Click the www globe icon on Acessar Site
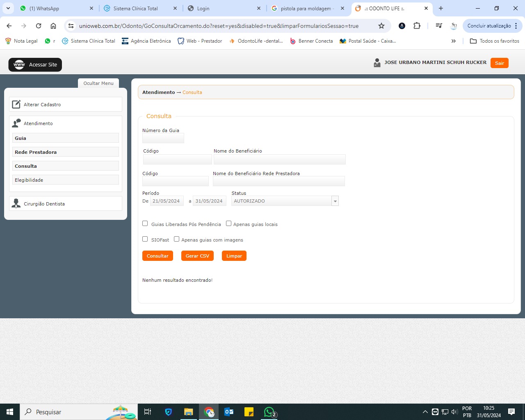The height and width of the screenshot is (420, 525). pyautogui.click(x=19, y=64)
